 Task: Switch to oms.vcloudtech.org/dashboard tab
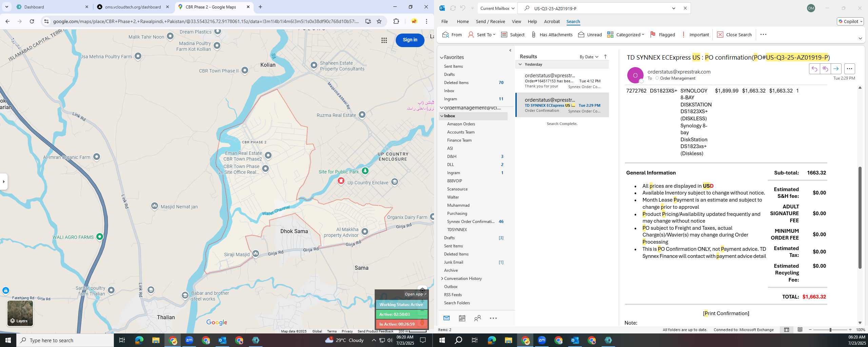tap(133, 7)
